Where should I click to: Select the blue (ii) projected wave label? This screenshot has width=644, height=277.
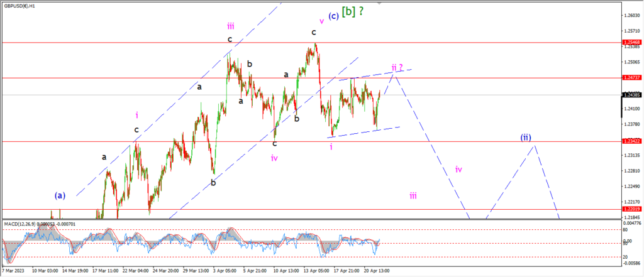526,137
